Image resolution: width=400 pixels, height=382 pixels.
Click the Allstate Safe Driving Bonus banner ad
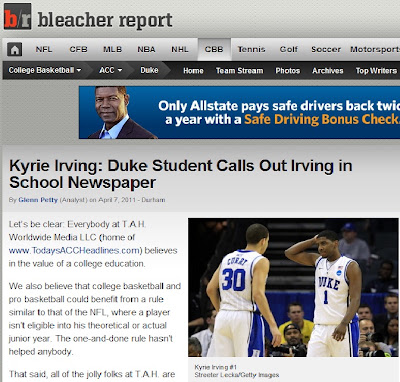pos(239,112)
